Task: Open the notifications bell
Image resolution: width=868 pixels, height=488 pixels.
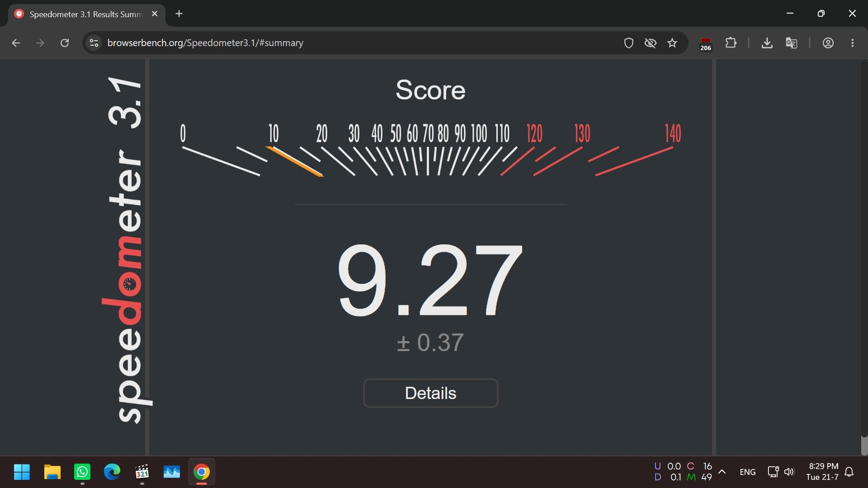Action: [849, 472]
